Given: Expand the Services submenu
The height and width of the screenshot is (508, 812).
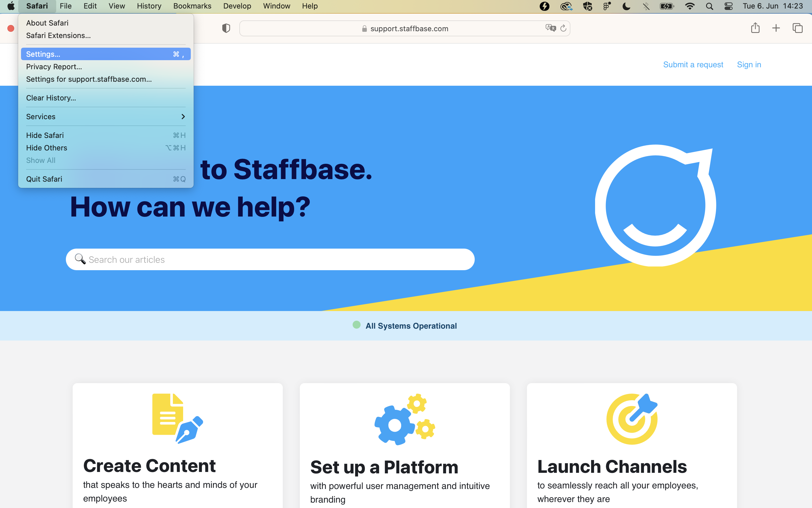Looking at the screenshot, I should (x=106, y=117).
